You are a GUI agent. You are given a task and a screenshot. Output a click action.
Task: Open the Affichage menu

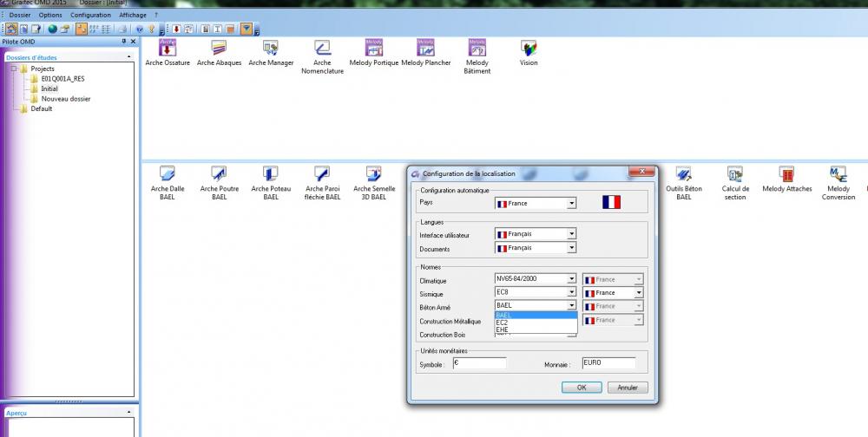coord(133,15)
